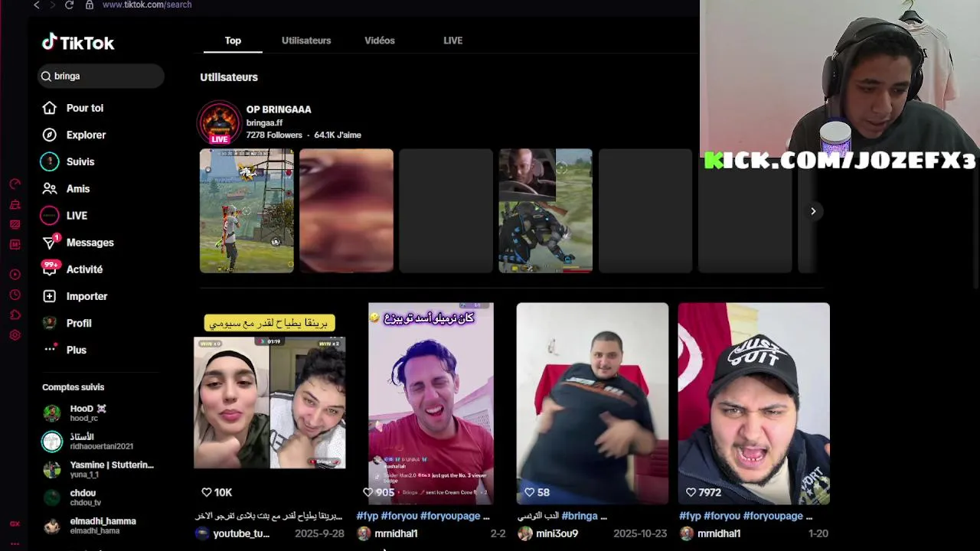
Task: Open the first Free Fire gameplay thumbnail
Action: pos(247,210)
